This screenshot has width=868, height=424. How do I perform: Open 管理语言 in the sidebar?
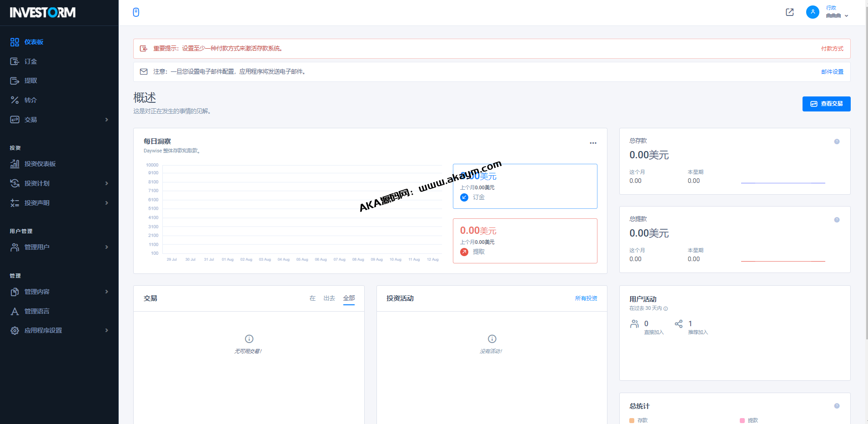click(37, 311)
